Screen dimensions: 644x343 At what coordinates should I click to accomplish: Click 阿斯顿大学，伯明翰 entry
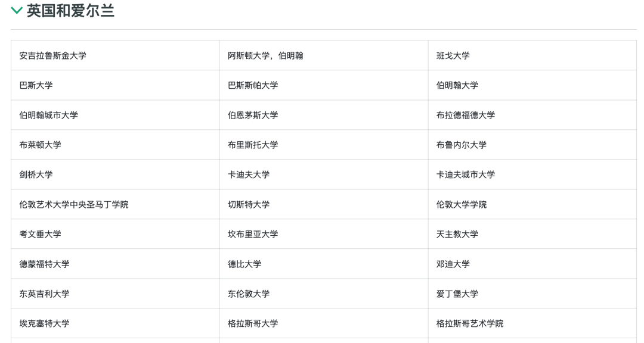pyautogui.click(x=265, y=55)
